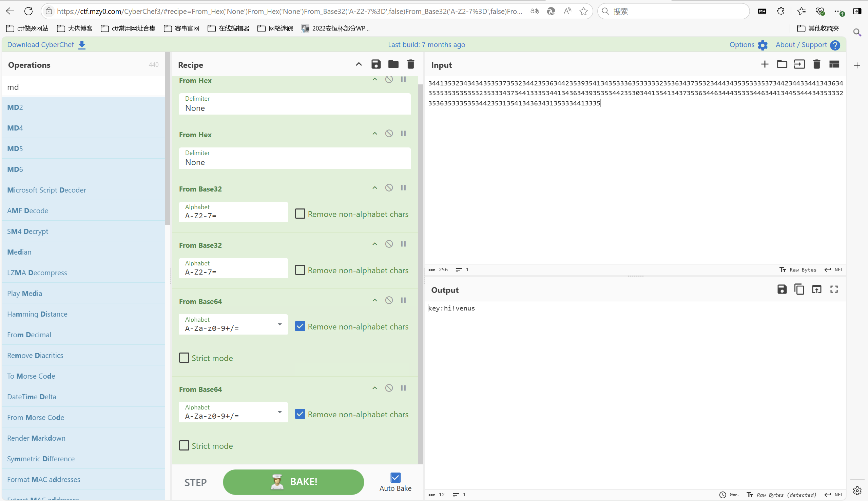
Task: Click the BAKE! button
Action: click(x=293, y=482)
